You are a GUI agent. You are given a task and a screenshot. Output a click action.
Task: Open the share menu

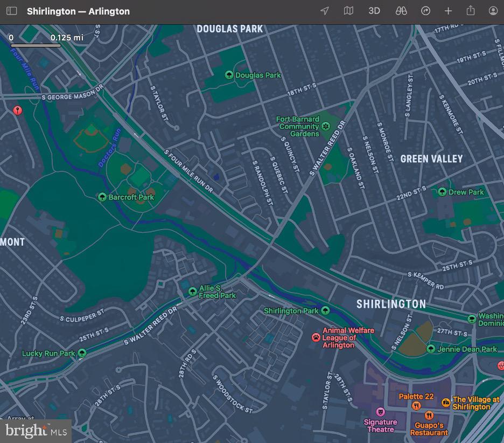[471, 11]
